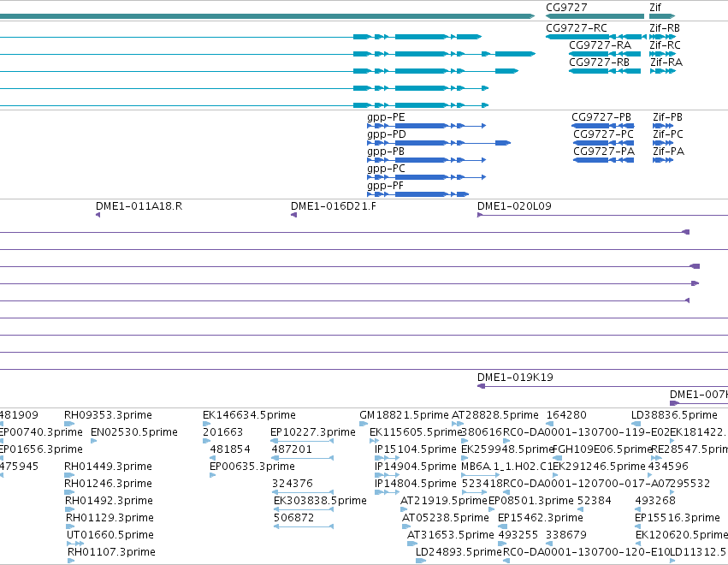Select the AT28828.5prime EST label

point(495,415)
